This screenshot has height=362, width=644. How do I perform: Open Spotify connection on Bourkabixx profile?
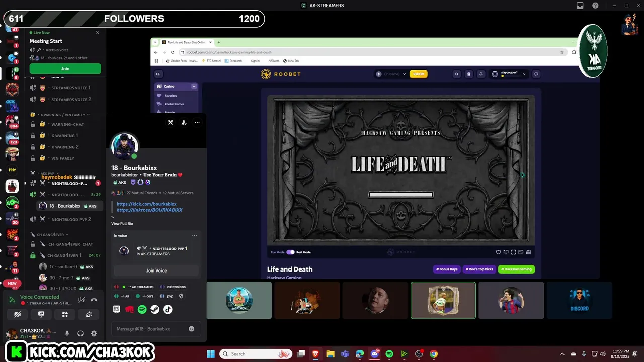(142, 310)
